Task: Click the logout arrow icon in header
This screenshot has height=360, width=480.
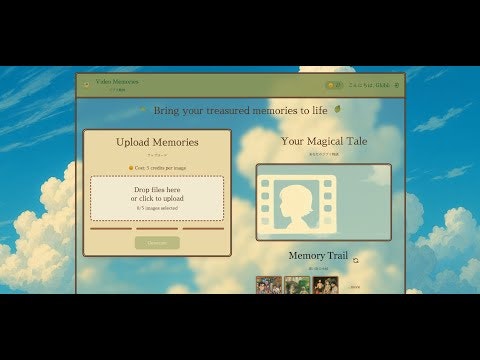Action: tap(396, 85)
